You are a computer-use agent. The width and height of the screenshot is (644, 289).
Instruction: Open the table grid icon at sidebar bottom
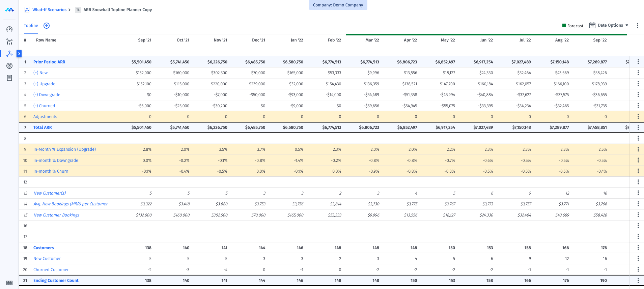point(9,283)
